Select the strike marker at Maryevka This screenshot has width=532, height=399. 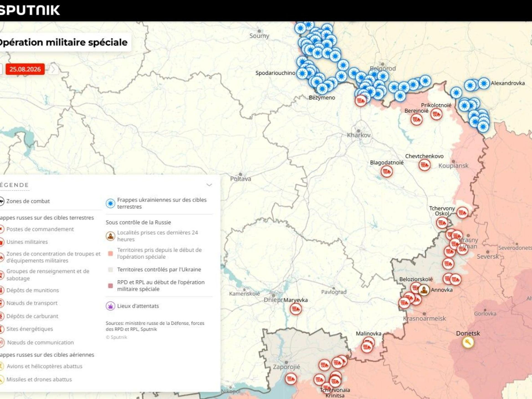(x=296, y=309)
